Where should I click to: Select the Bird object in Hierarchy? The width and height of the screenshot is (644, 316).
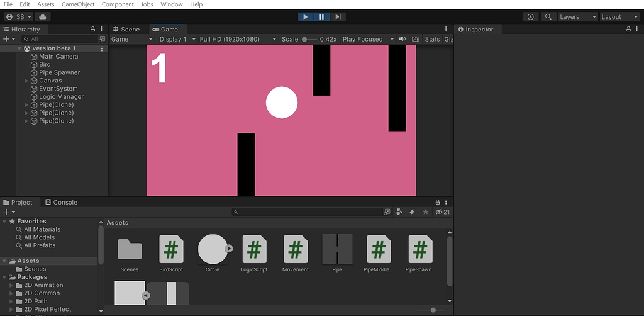(45, 64)
